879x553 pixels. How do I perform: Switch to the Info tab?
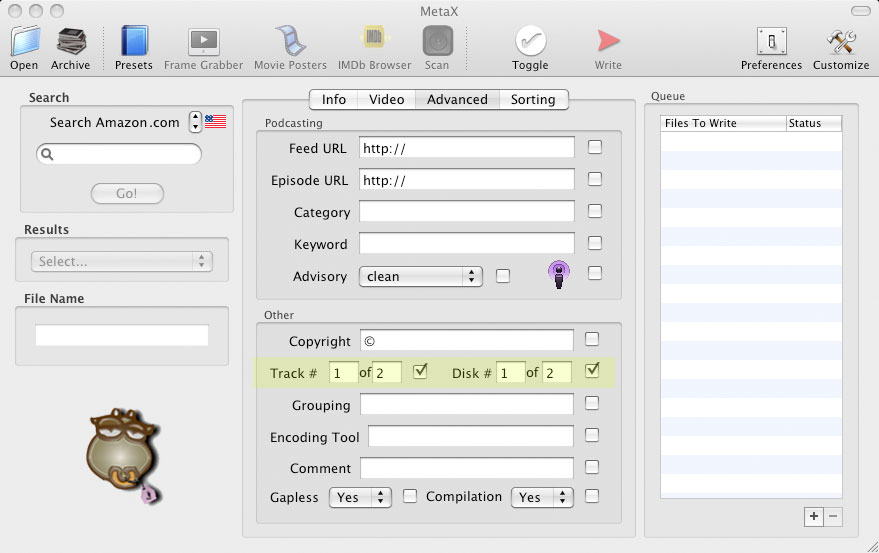point(334,99)
